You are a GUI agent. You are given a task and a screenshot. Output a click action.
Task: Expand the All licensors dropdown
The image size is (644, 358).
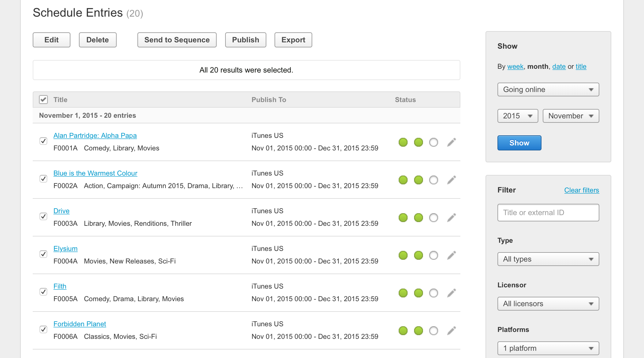tap(548, 304)
